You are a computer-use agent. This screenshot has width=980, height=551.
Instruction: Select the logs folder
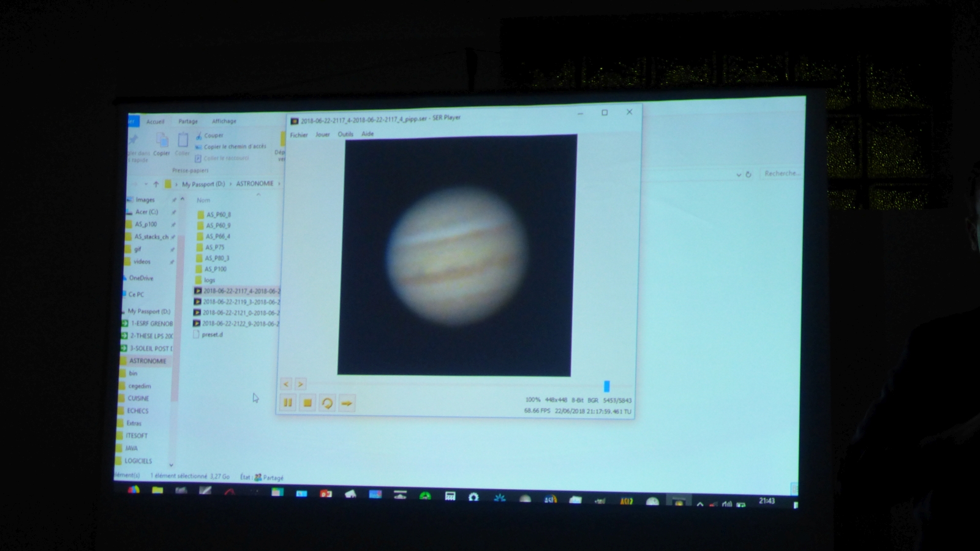tap(206, 280)
